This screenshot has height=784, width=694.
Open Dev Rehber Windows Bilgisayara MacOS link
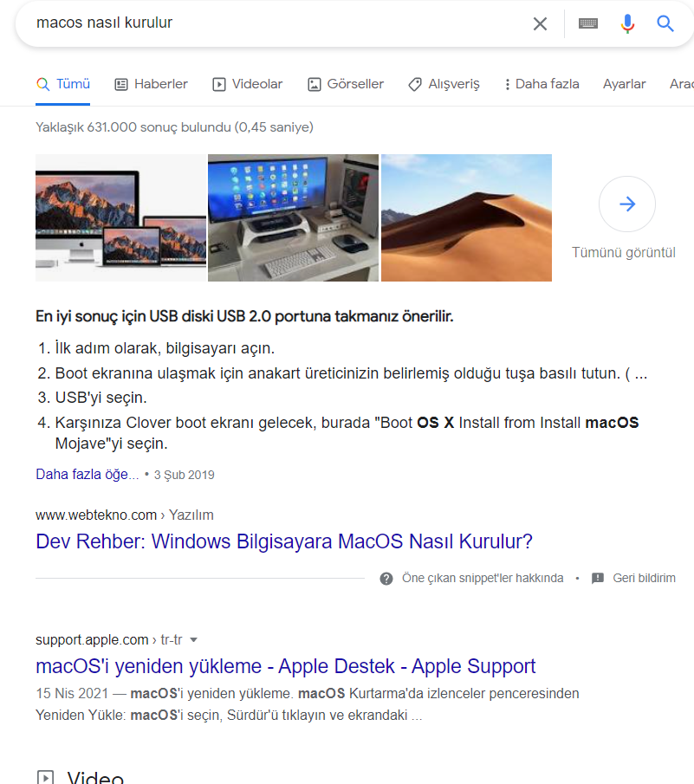[284, 541]
